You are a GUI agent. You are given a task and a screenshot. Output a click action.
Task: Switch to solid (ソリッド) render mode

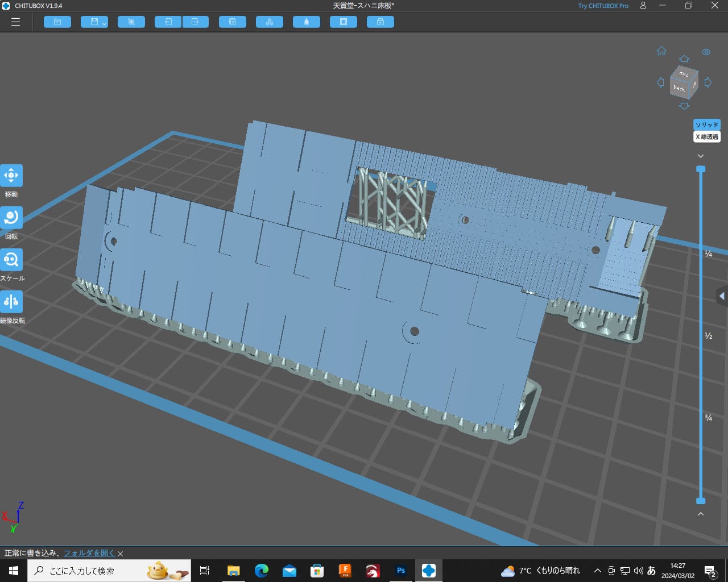[706, 125]
